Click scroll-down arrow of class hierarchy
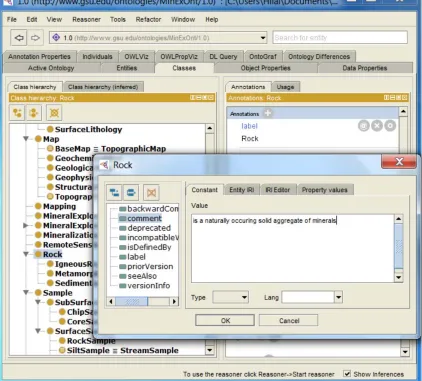Screen dimensions: 422x381 click(x=209, y=350)
